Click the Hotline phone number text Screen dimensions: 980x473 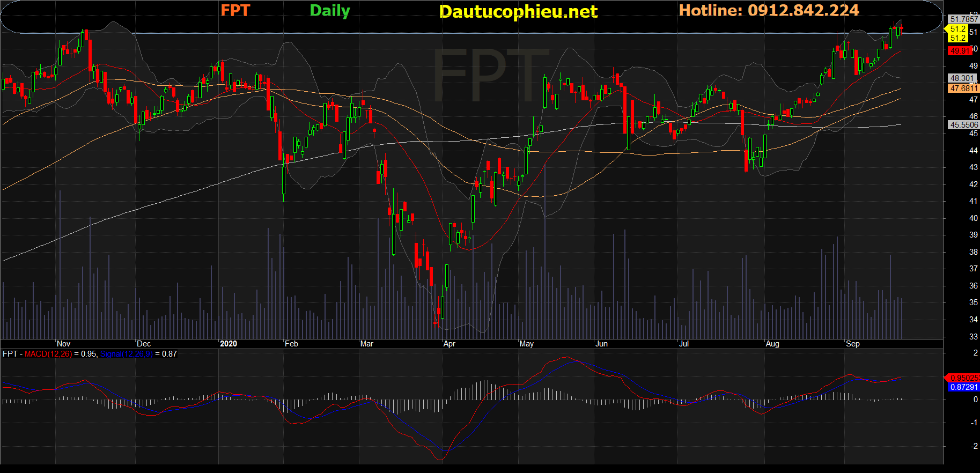[769, 11]
